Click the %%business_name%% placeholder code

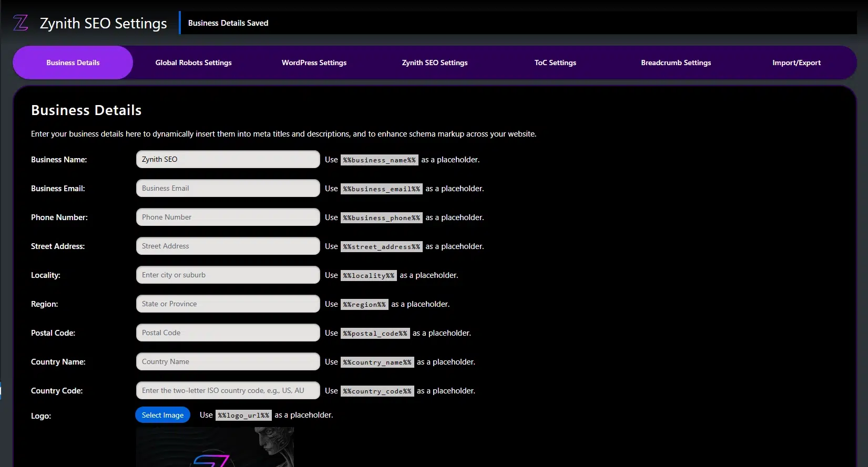tap(380, 160)
